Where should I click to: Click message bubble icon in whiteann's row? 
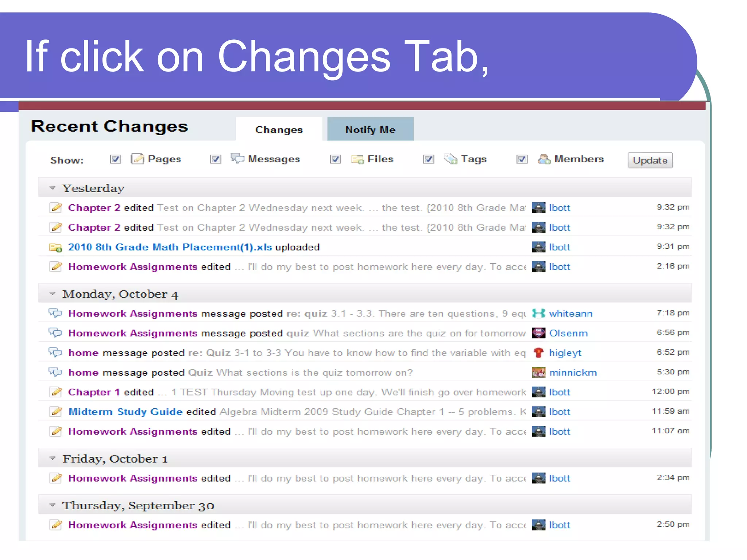click(55, 313)
